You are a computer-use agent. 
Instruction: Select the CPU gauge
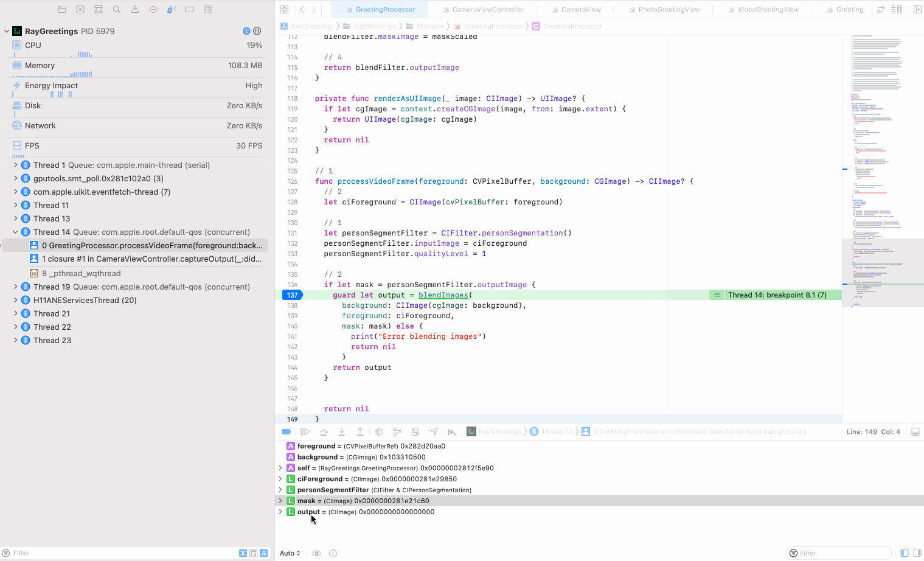click(137, 47)
